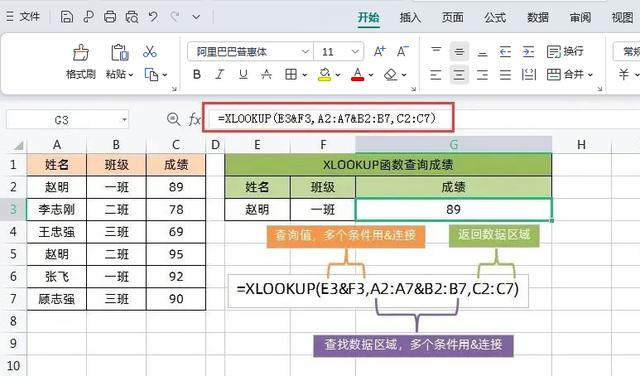Click the fx insert function icon
640x376 pixels.
(194, 119)
